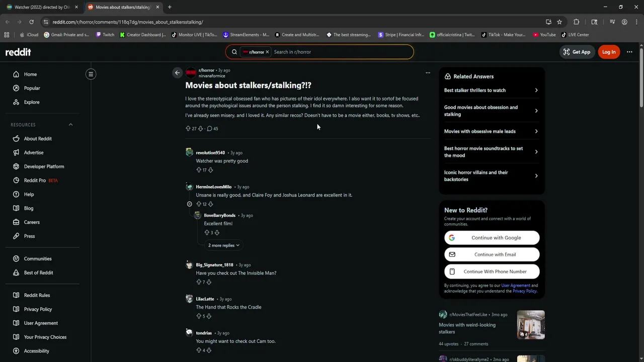Viewport: 644px width, 362px height.
Task: Downvote HermineLovesMilo's Unsane comment
Action: [x=210, y=204]
